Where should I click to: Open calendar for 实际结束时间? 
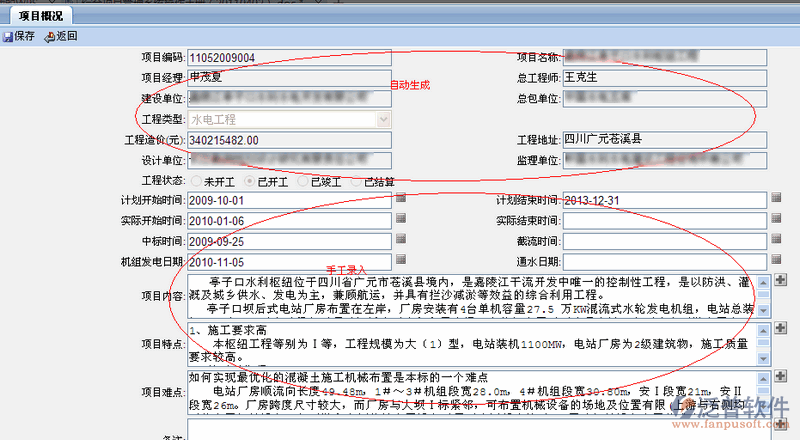(776, 218)
